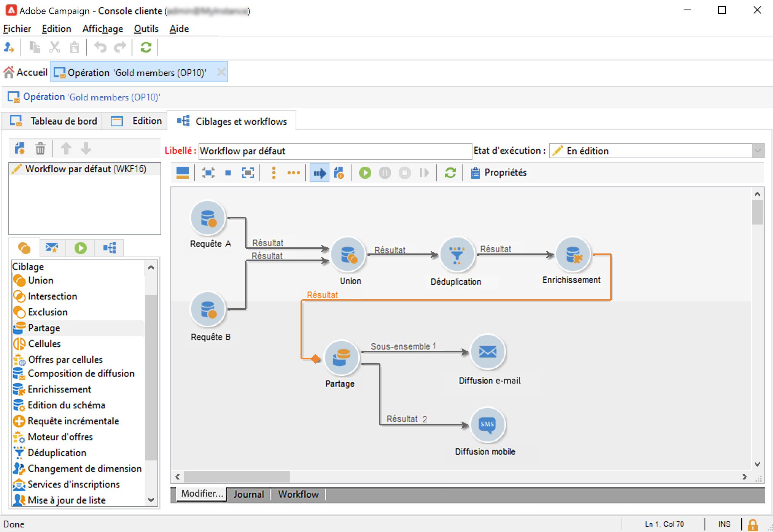The height and width of the screenshot is (532, 773).
Task: Select the Union node in the diagram
Action: pos(348,255)
